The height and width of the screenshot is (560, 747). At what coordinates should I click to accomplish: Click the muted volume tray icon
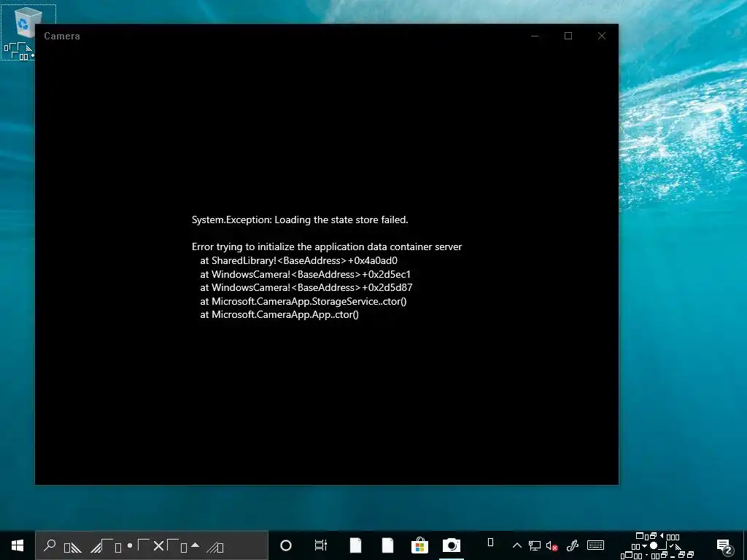pos(552,545)
